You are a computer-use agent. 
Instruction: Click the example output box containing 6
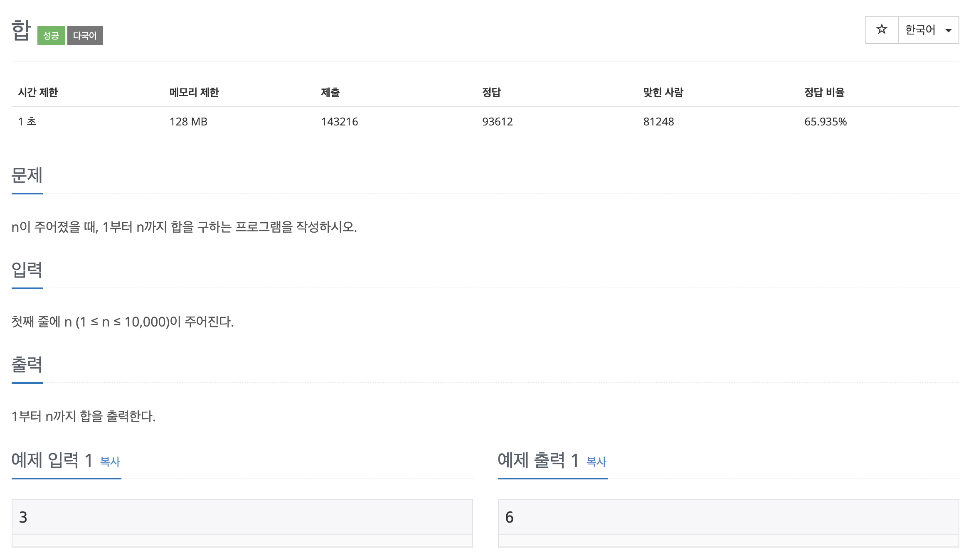tap(728, 517)
